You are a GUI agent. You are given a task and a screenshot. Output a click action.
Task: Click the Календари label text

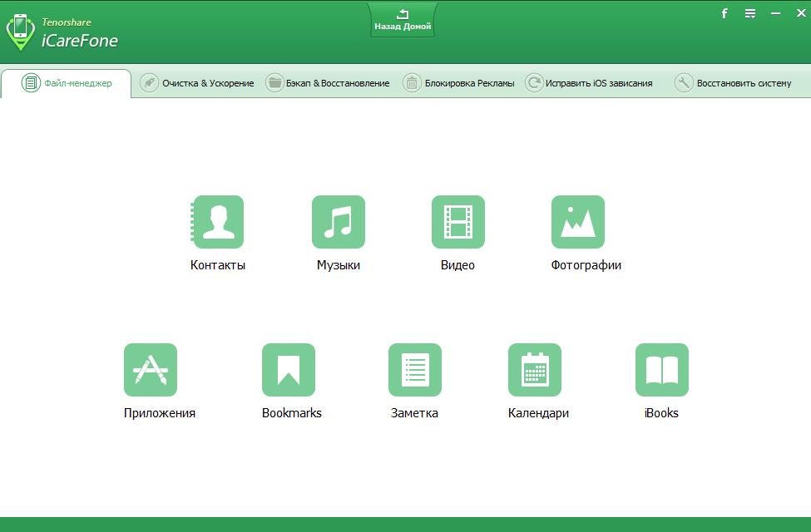click(538, 413)
